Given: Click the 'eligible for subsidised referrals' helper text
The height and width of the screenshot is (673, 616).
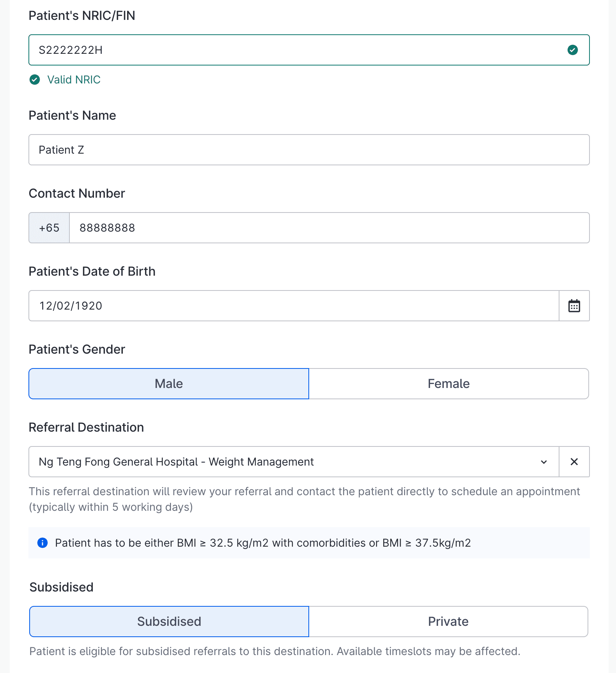Looking at the screenshot, I should click(x=275, y=651).
